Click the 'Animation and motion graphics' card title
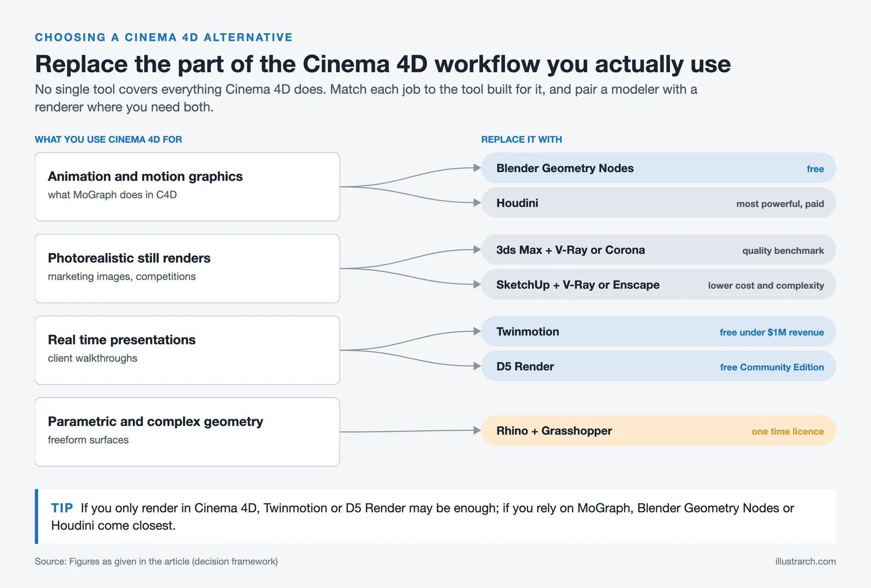 point(145,176)
